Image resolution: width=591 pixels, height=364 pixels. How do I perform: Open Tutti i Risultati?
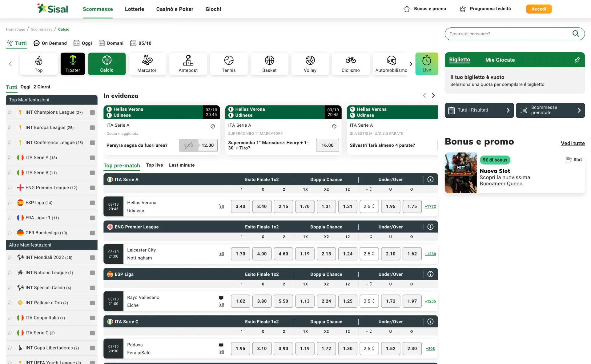(479, 110)
